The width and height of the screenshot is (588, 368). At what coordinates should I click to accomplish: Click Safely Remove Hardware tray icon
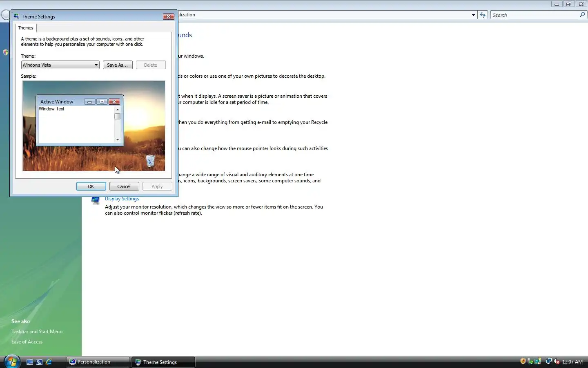pyautogui.click(x=530, y=361)
